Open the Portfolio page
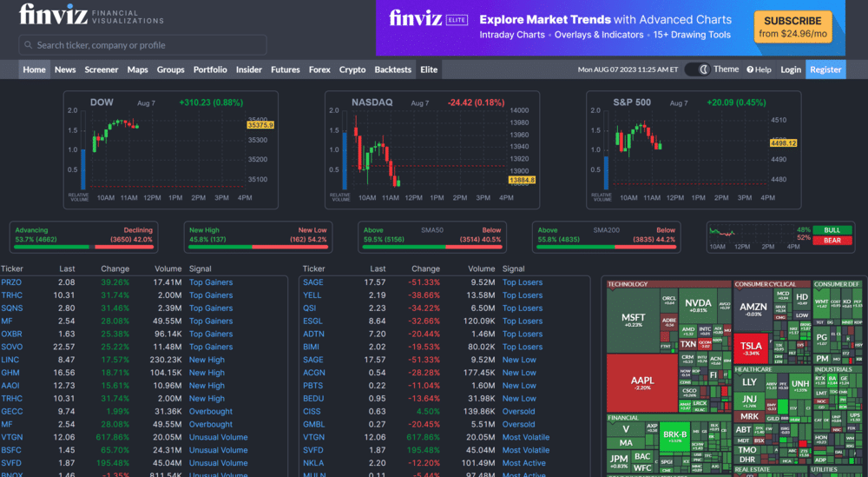Viewport: 868px width, 477px height. pyautogui.click(x=210, y=70)
